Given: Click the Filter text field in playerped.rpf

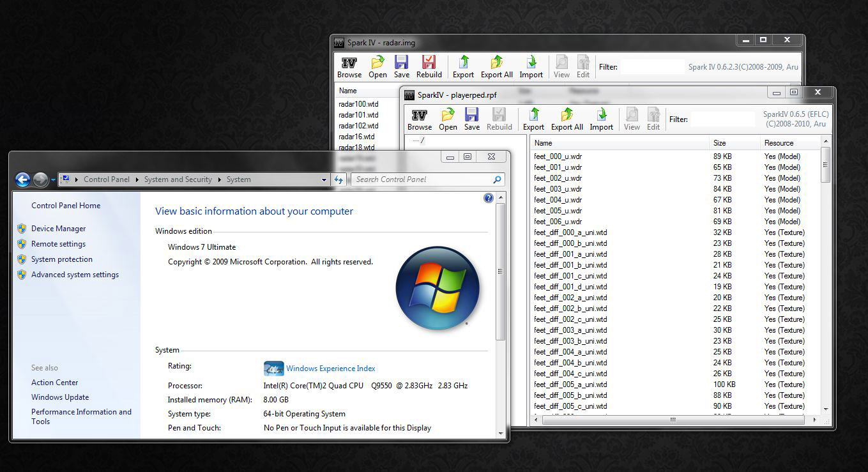Looking at the screenshot, I should point(722,119).
